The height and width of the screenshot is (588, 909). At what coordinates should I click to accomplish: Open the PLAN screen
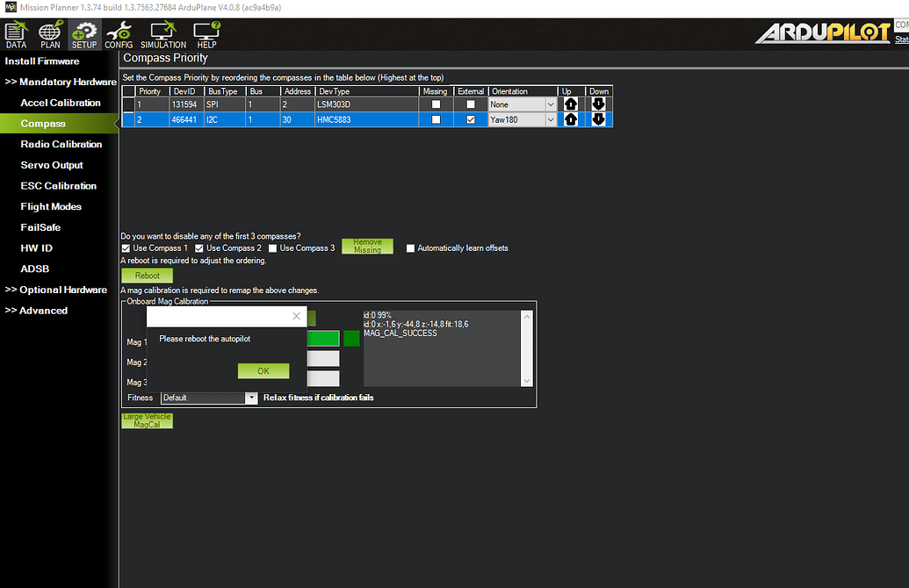coord(49,33)
